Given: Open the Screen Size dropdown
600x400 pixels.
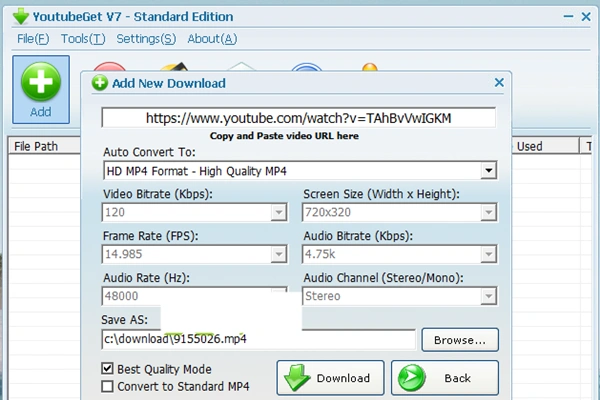Looking at the screenshot, I should (488, 213).
